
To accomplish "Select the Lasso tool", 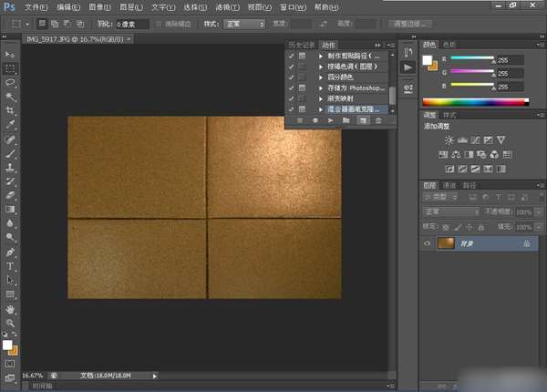I will pyautogui.click(x=11, y=81).
